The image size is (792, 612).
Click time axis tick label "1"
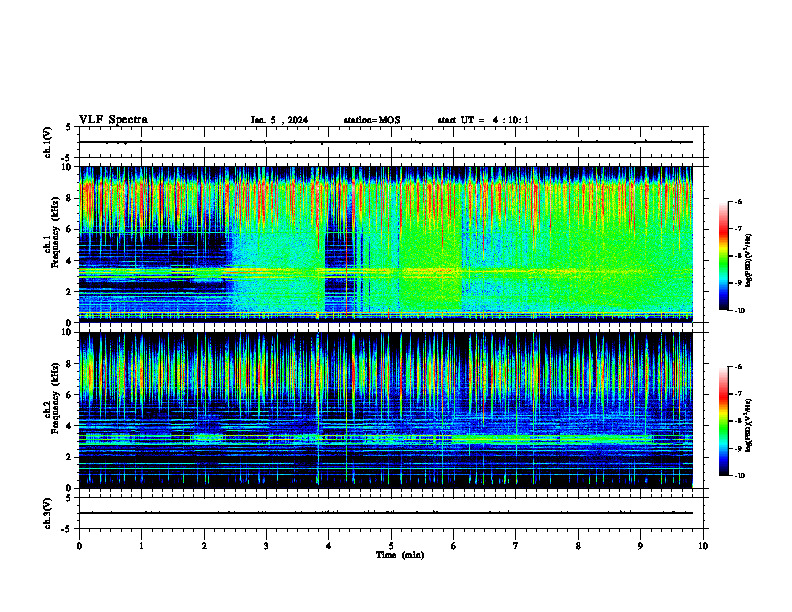point(141,546)
